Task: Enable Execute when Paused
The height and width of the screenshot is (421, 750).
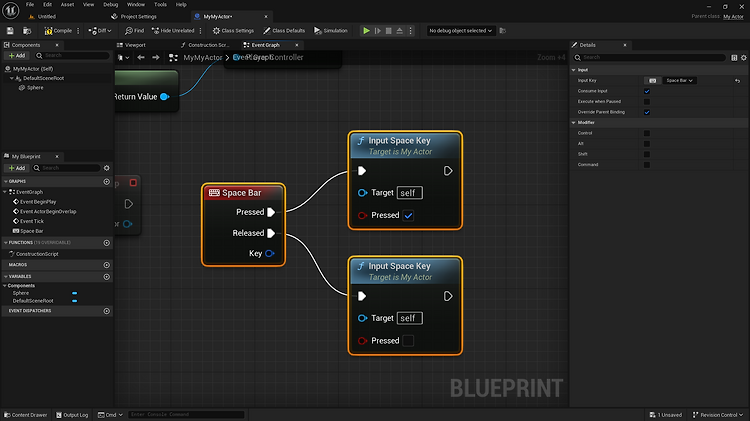Action: 647,101
